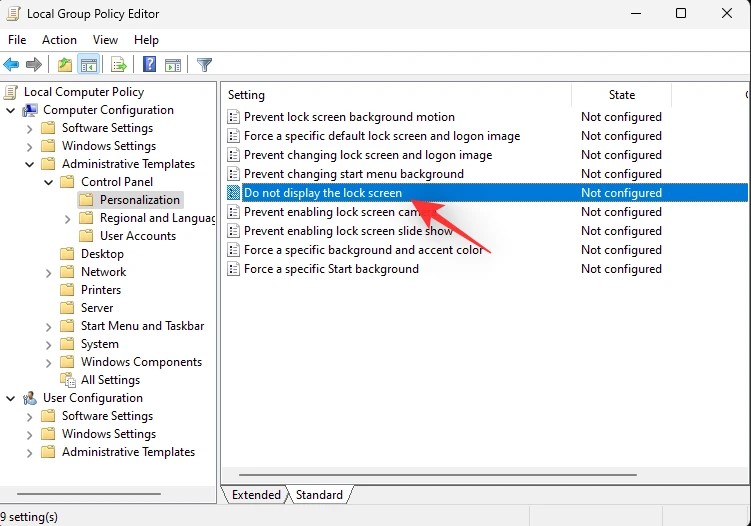Collapse the Control Panel tree node

tap(49, 182)
